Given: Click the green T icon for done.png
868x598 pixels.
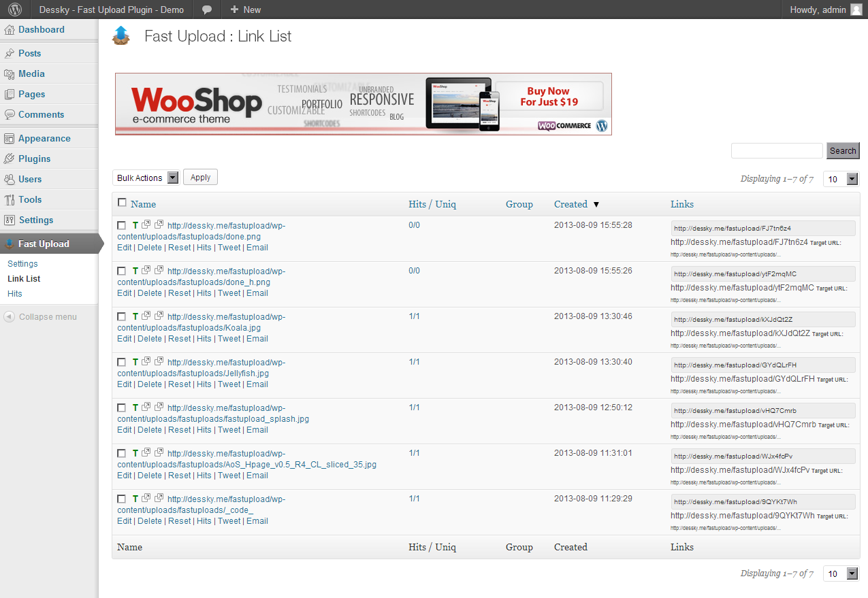Looking at the screenshot, I should pos(135,225).
